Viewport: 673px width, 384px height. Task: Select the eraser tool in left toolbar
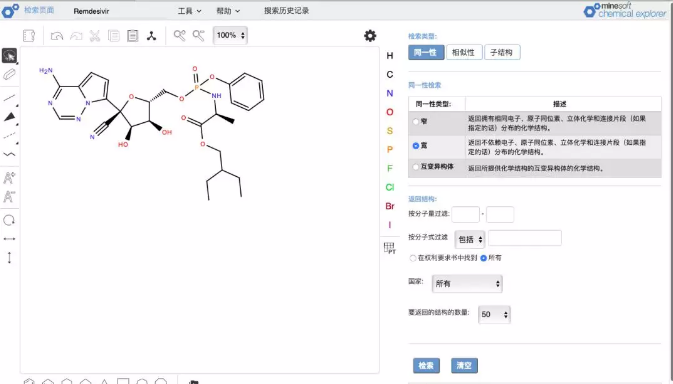click(x=9, y=74)
